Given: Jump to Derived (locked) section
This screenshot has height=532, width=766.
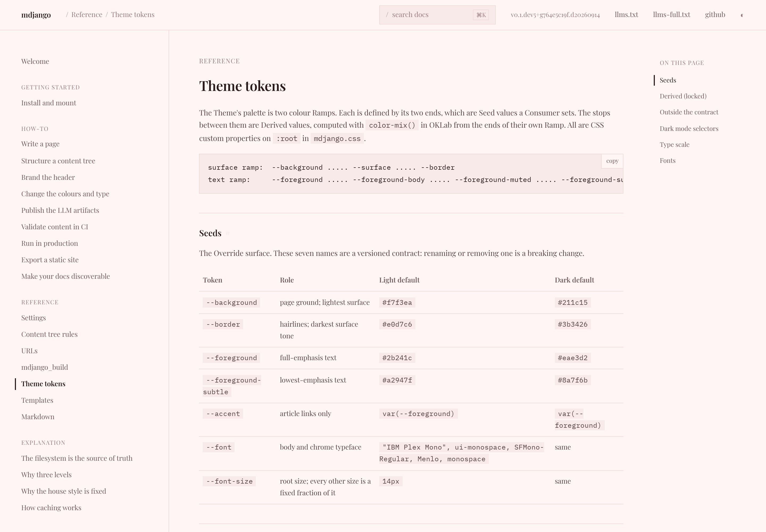Looking at the screenshot, I should click(683, 96).
